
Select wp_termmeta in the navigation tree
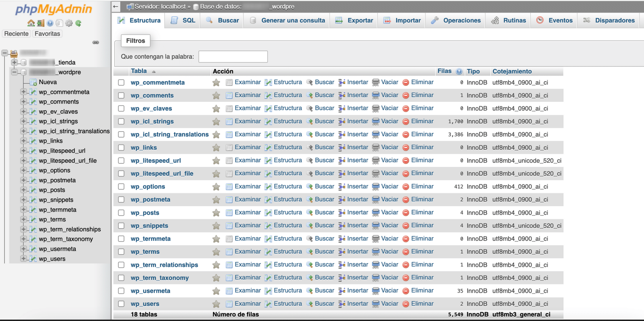[58, 210]
